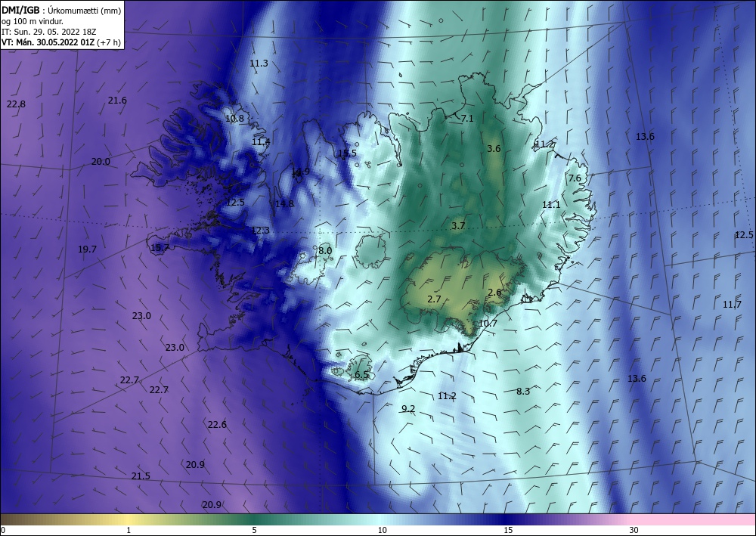Click the 11.3 value on the map
This screenshot has height=536, width=756.
pyautogui.click(x=259, y=64)
